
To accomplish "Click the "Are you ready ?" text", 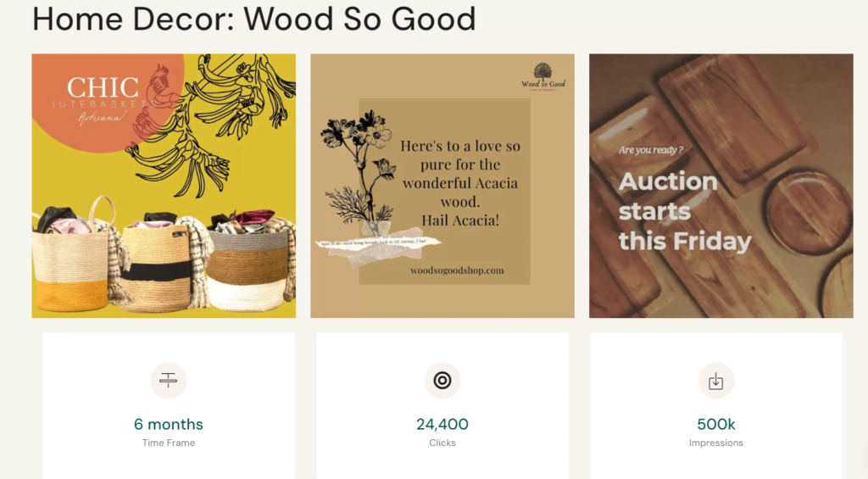I will pos(651,150).
